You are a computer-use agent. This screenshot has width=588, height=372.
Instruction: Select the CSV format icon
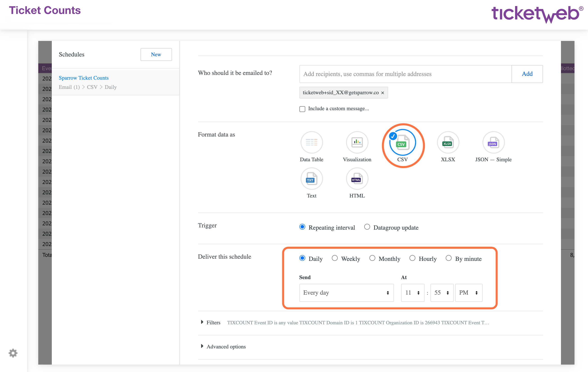403,142
